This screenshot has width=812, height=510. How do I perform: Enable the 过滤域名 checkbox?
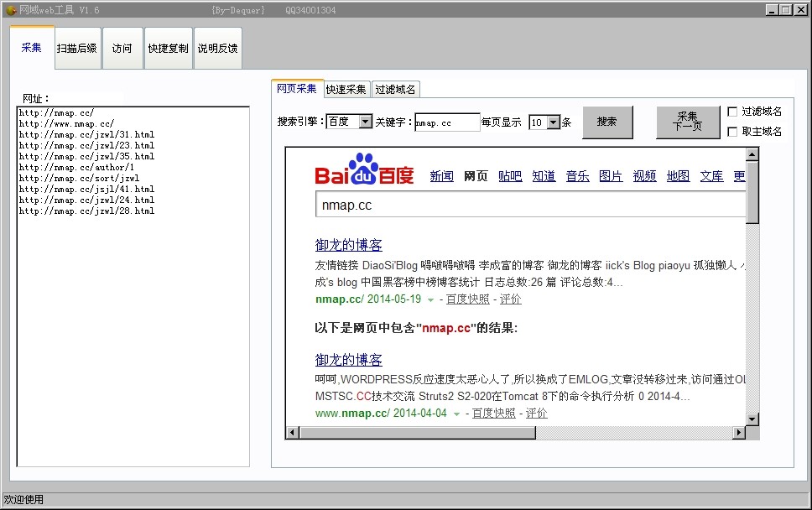click(732, 112)
